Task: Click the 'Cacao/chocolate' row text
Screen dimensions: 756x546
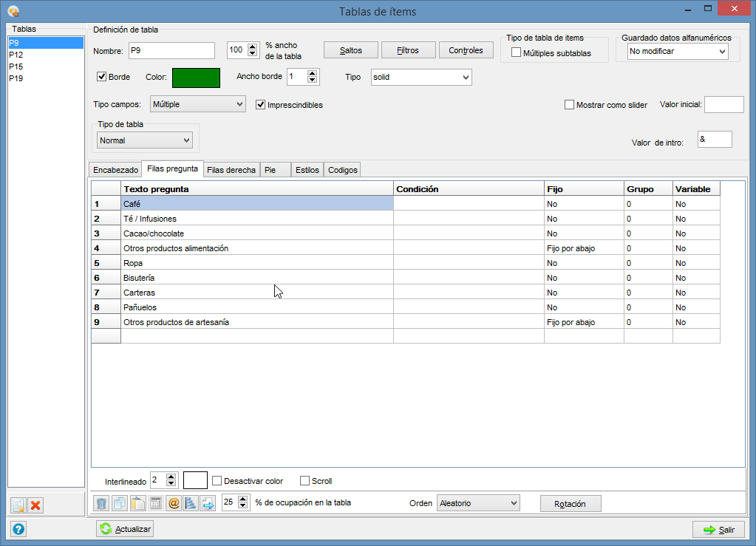Action: pyautogui.click(x=154, y=233)
